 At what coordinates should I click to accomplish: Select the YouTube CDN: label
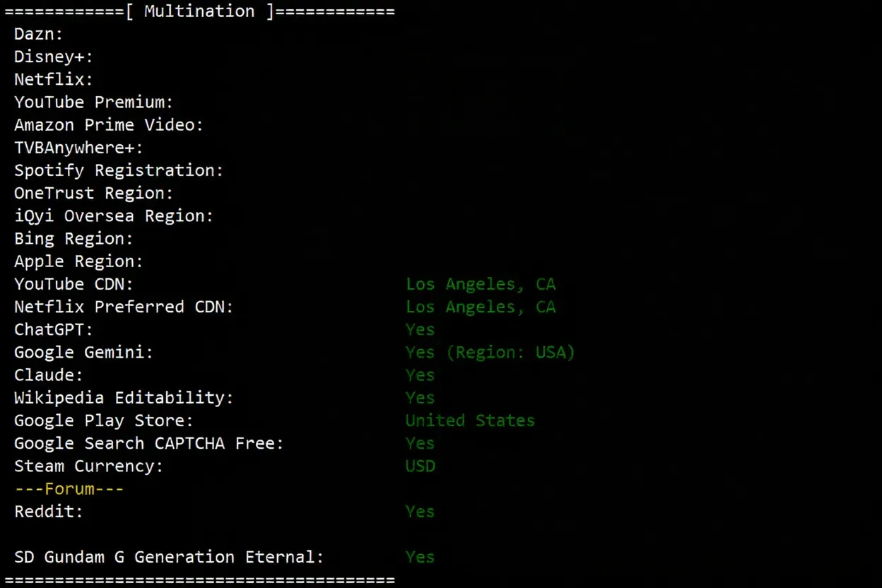73,284
